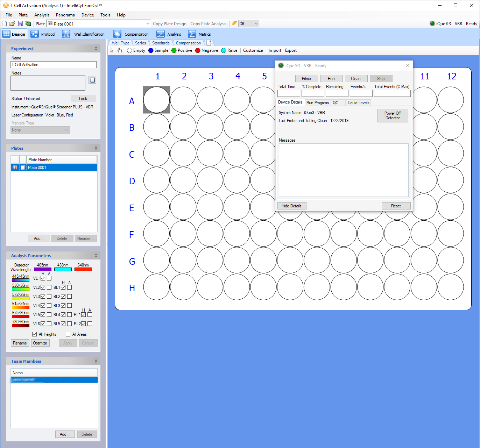
Task: Click the 488nm cyan color swatch
Action: tap(63, 269)
